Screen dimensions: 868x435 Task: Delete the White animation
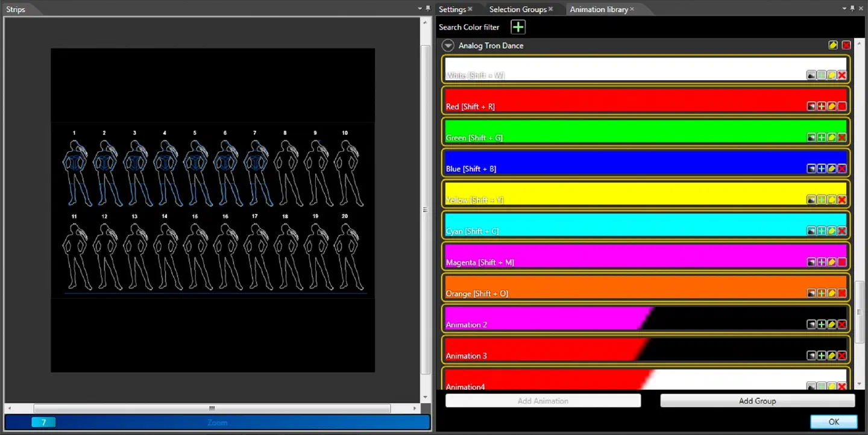coord(842,75)
